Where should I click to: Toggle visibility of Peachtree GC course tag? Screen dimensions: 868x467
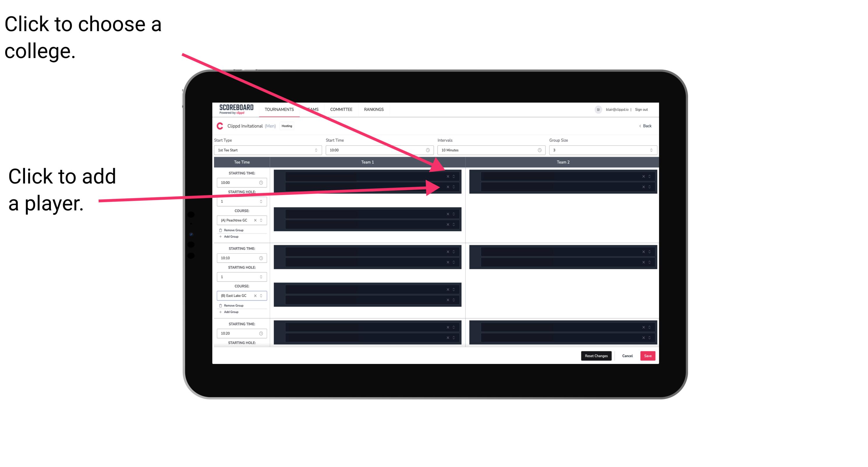point(263,220)
